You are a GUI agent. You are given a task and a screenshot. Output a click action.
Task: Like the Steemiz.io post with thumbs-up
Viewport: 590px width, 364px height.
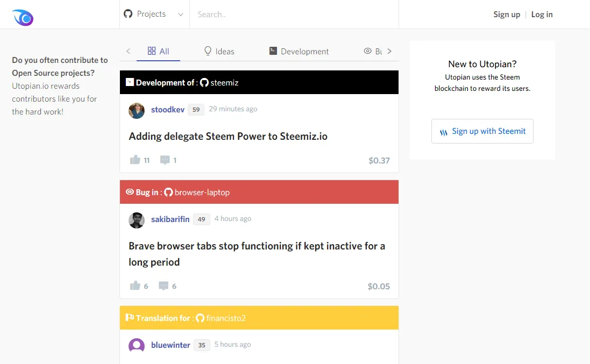(x=135, y=160)
